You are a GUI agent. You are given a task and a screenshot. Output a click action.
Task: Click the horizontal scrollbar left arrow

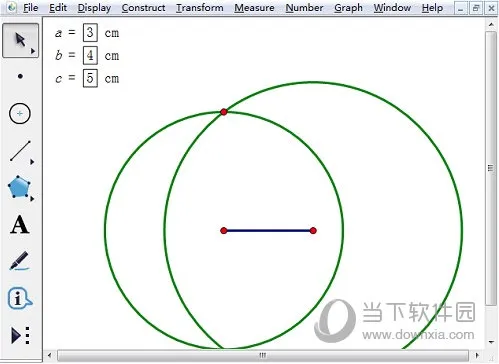point(50,355)
